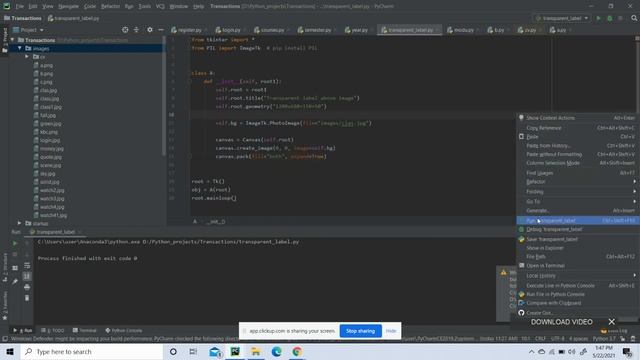Click the Cortana circle icon on taskbar
The height and width of the screenshot is (360, 640).
click(x=173, y=351)
